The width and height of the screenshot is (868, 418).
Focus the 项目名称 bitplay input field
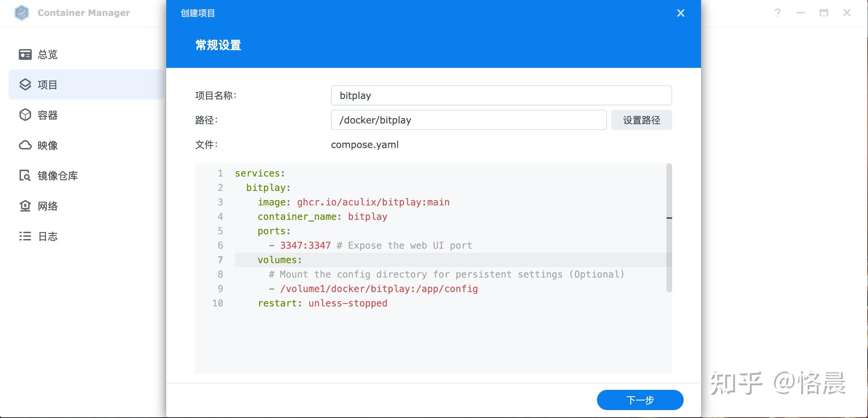(501, 96)
